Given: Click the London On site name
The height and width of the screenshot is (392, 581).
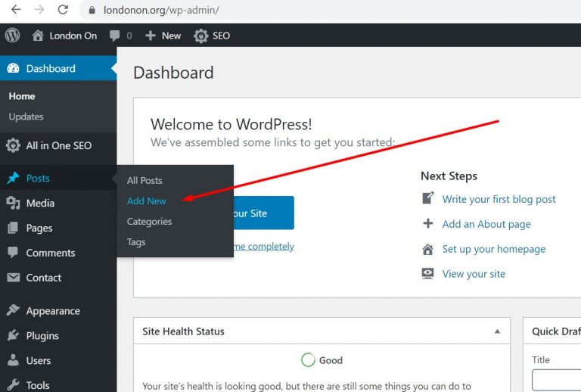Looking at the screenshot, I should (x=73, y=36).
